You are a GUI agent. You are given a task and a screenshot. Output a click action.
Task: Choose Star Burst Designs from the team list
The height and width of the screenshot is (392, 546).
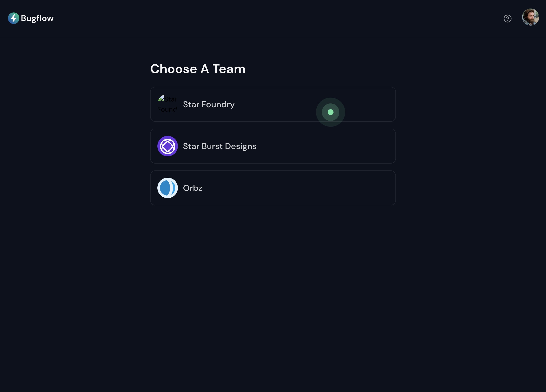[x=273, y=146]
